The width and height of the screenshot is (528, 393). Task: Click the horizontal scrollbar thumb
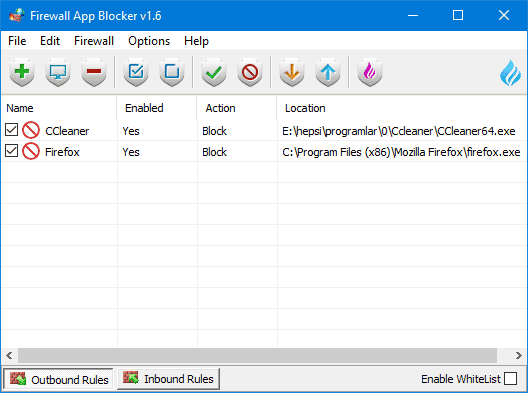click(258, 355)
